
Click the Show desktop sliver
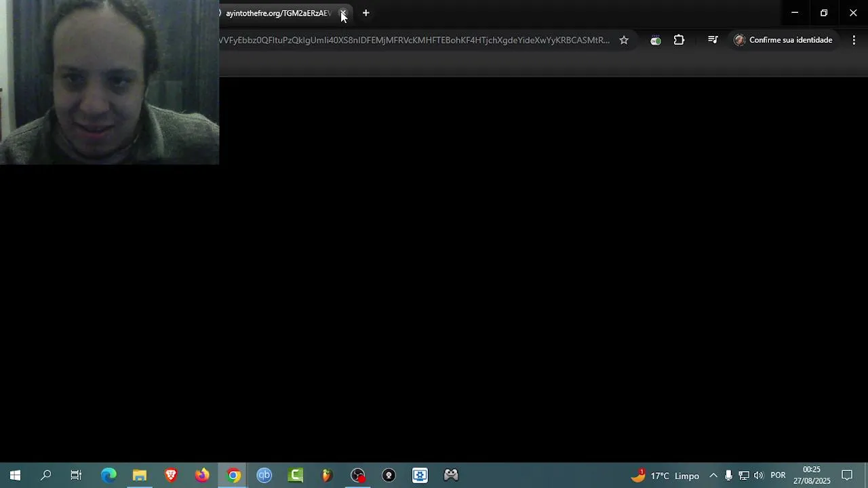click(x=866, y=475)
